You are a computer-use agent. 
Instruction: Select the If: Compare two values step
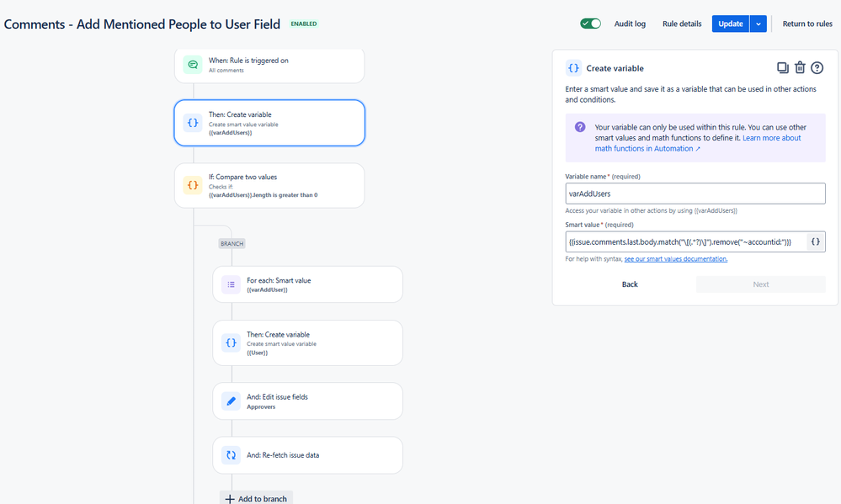coord(269,185)
